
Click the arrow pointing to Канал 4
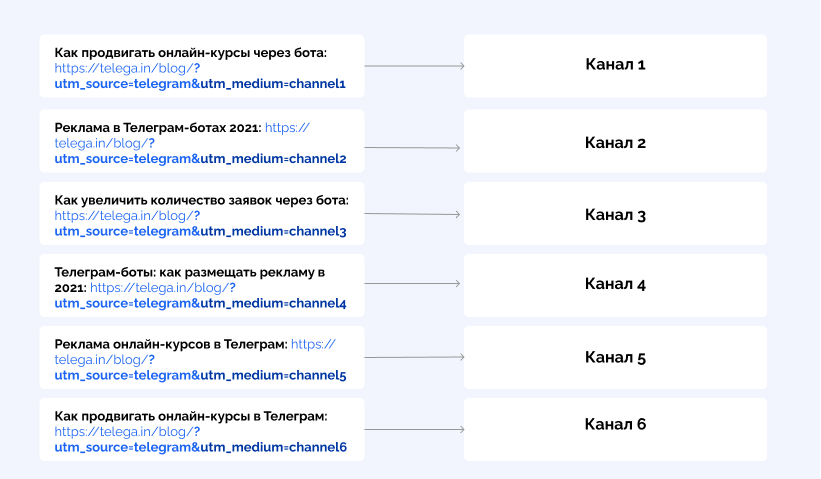[x=413, y=283]
